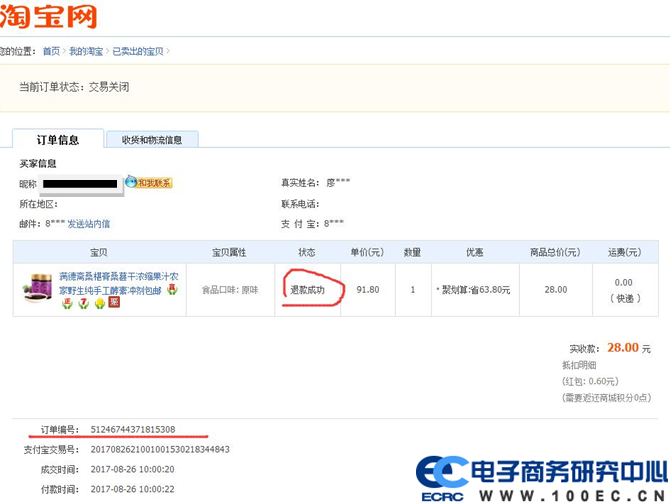Click the quantity value 1 cell
670x504 pixels.
point(413,290)
